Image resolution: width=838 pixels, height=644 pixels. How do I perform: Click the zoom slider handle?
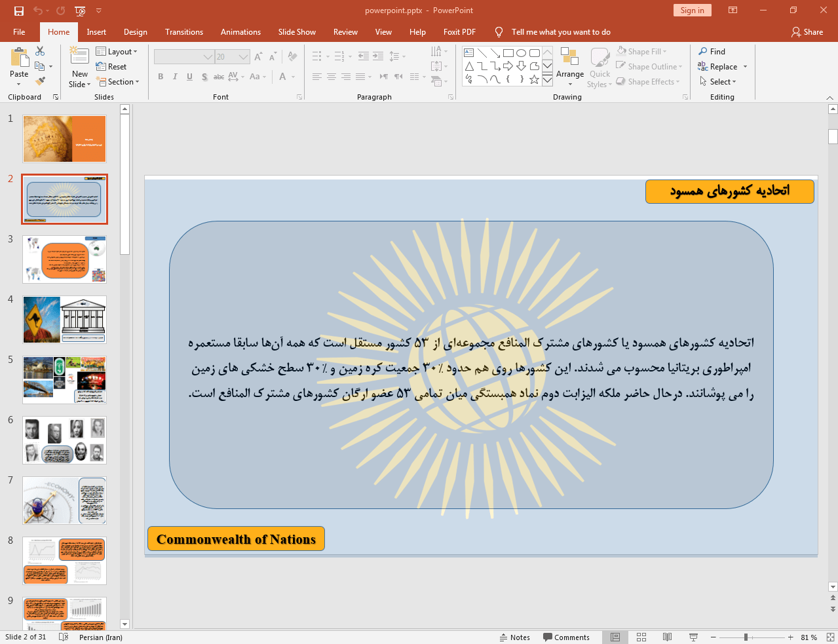click(x=746, y=637)
